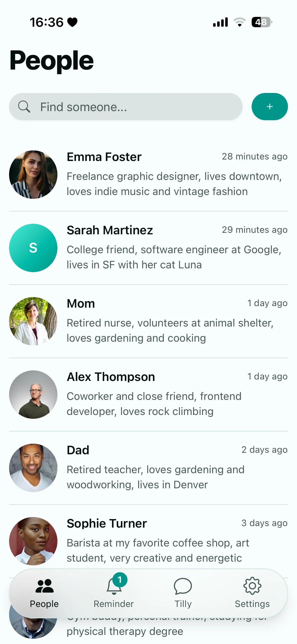The width and height of the screenshot is (297, 644).
Task: Tap the green plus button to add someone
Action: pyautogui.click(x=270, y=106)
